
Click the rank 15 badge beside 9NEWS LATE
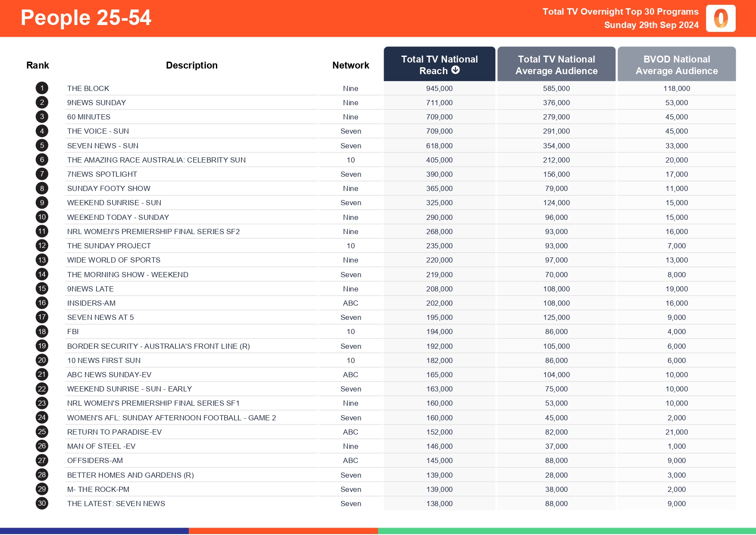41,289
